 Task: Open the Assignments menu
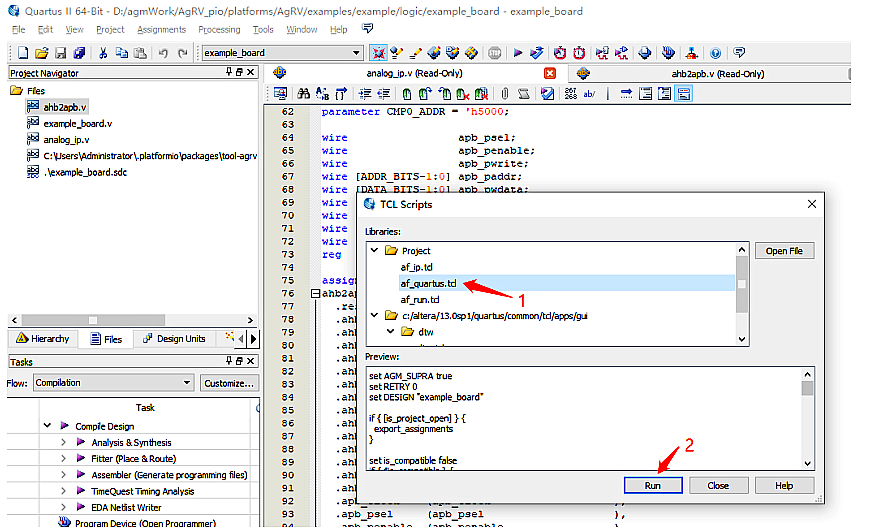(162, 29)
